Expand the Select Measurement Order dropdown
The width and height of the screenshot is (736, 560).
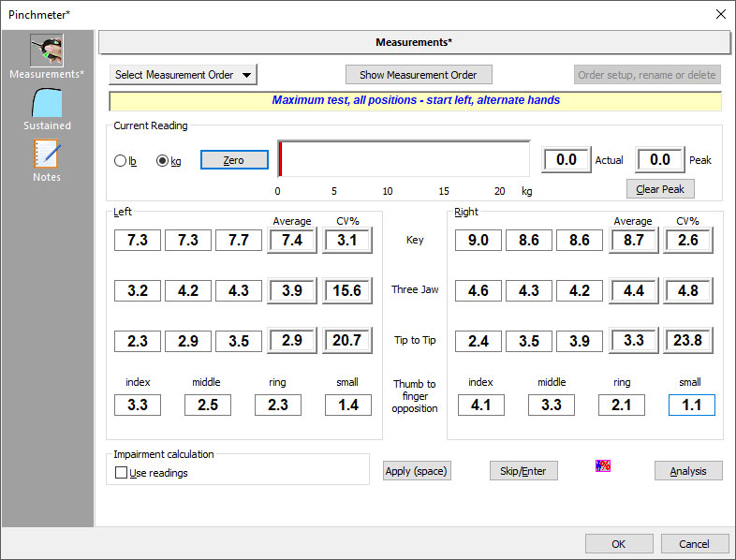(183, 75)
